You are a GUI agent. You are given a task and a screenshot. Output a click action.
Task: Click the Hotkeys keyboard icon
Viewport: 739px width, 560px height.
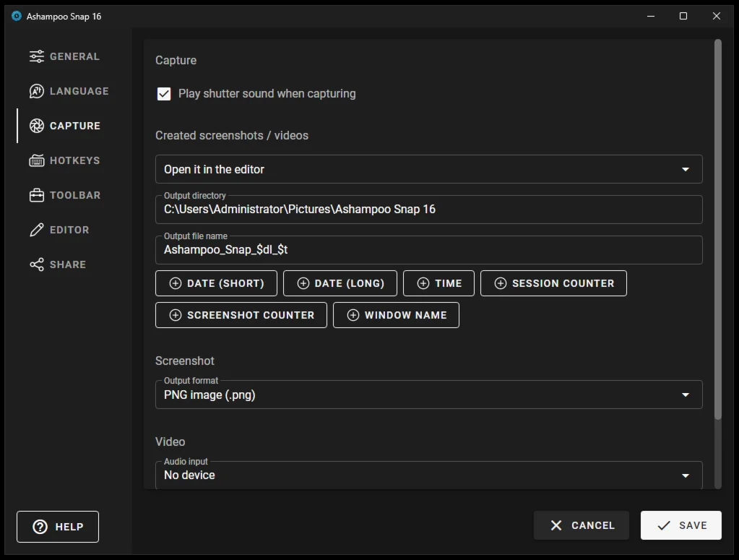36,160
